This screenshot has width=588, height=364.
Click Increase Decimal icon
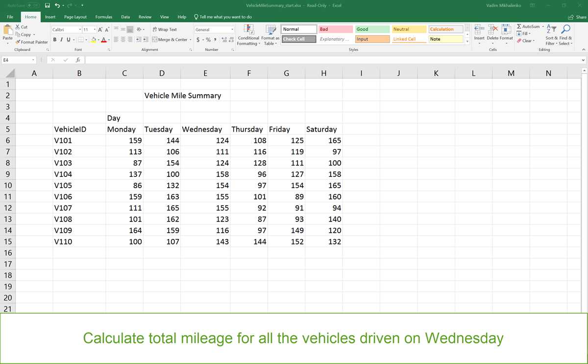(x=224, y=40)
